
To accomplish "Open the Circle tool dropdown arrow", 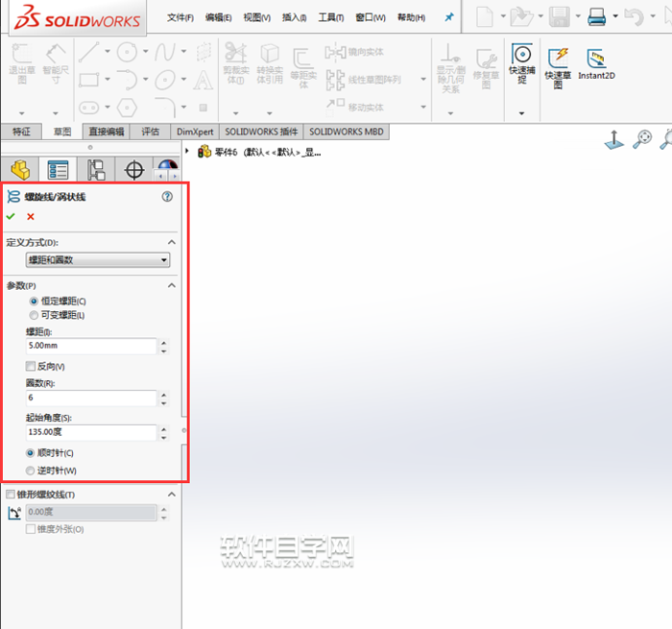I will point(146,52).
